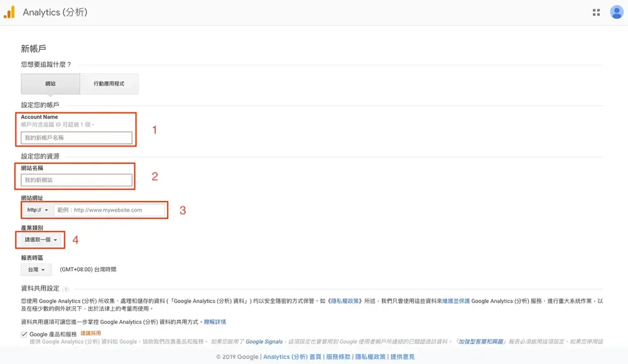Toggle the Google 產品和服務 checkbox
Viewport: 628px width, 364px height.
24,335
